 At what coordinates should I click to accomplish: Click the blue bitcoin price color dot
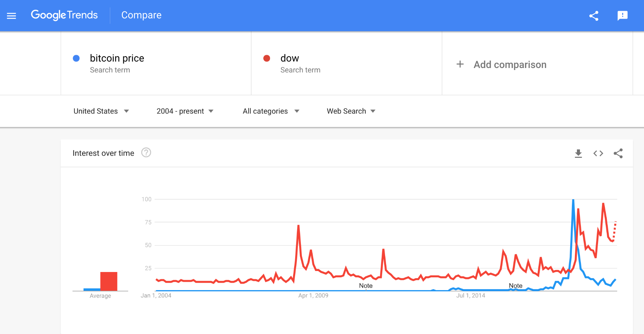(76, 58)
